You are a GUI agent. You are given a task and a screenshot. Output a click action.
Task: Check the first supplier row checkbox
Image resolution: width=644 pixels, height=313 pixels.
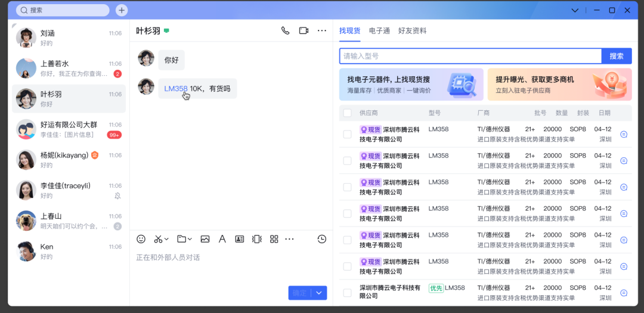348,134
